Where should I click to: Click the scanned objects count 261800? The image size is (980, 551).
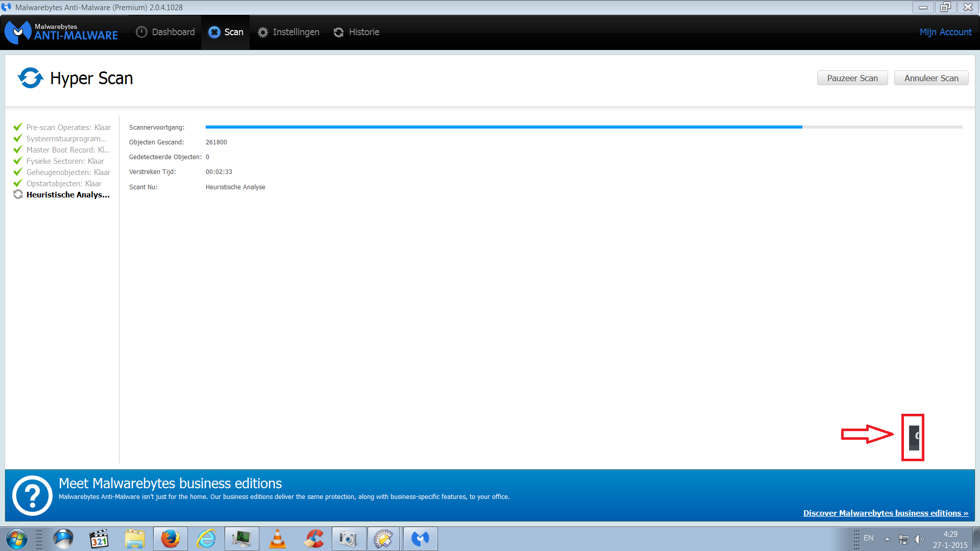pos(216,142)
